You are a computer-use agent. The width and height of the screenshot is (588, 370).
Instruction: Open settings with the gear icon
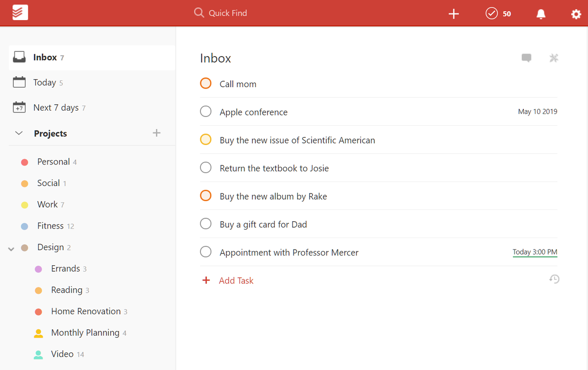576,14
